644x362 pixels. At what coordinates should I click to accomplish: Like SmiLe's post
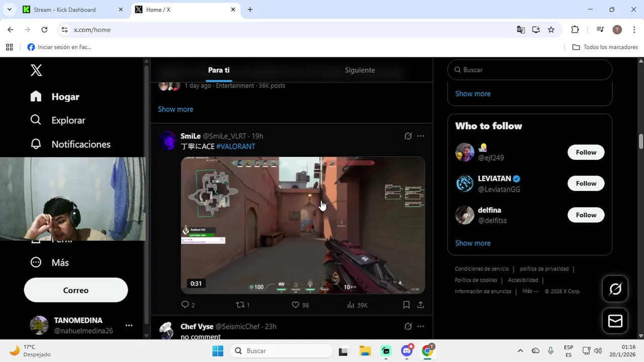(x=300, y=305)
